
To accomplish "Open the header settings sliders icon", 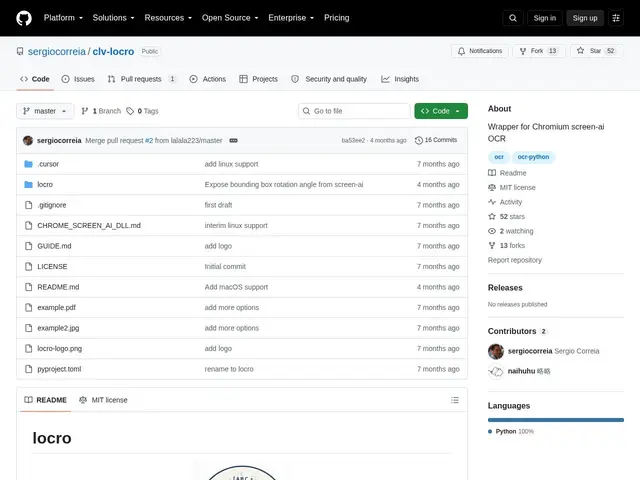I will pyautogui.click(x=616, y=18).
